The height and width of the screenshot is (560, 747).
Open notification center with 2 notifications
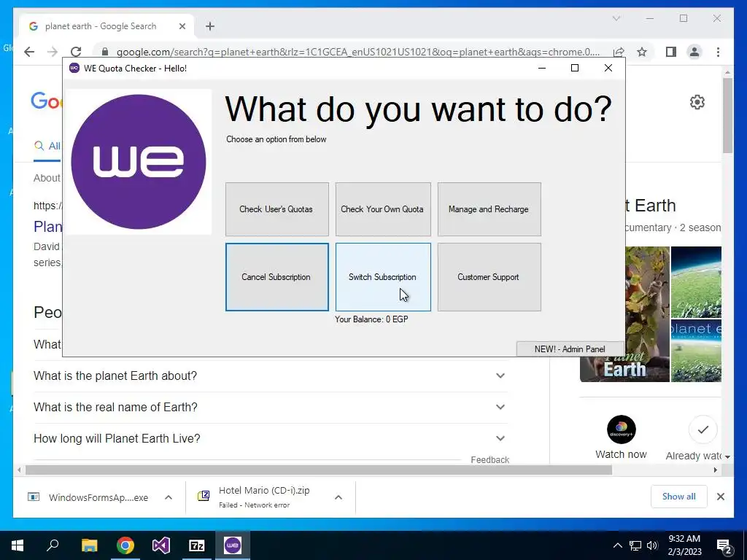(724, 547)
